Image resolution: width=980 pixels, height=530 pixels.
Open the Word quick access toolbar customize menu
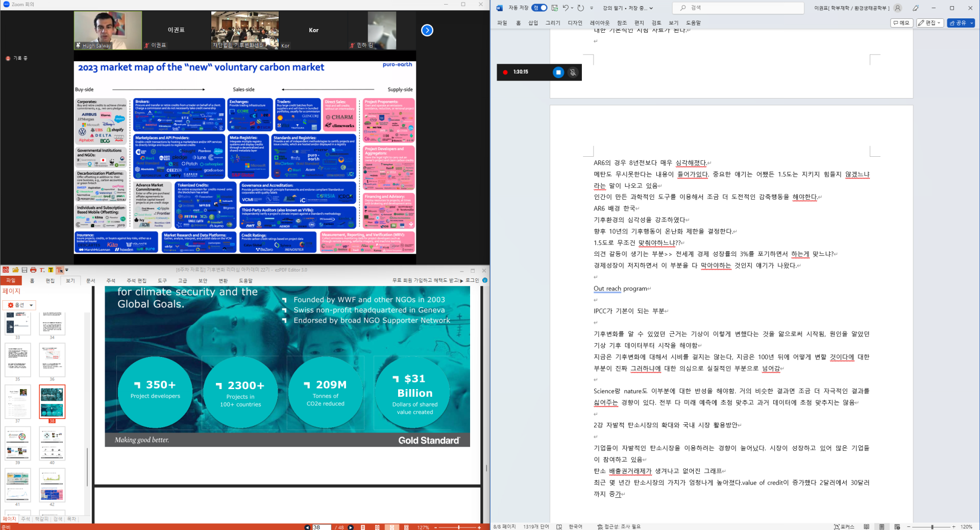click(592, 8)
